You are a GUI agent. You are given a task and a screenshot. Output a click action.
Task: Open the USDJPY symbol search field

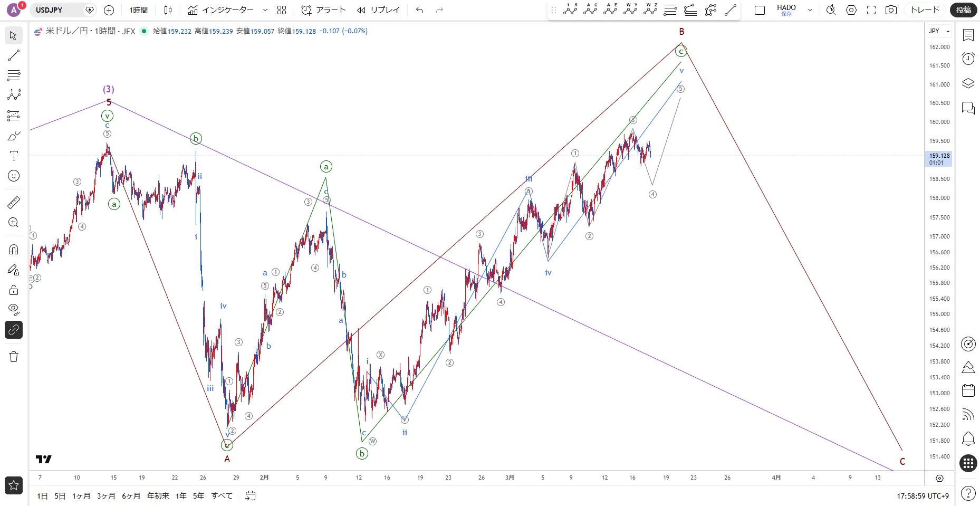click(57, 10)
